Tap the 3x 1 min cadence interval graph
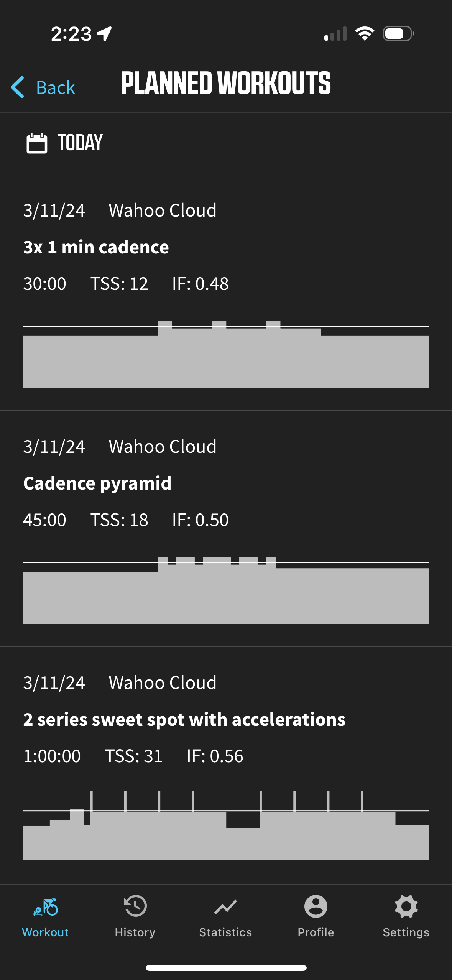 click(226, 355)
